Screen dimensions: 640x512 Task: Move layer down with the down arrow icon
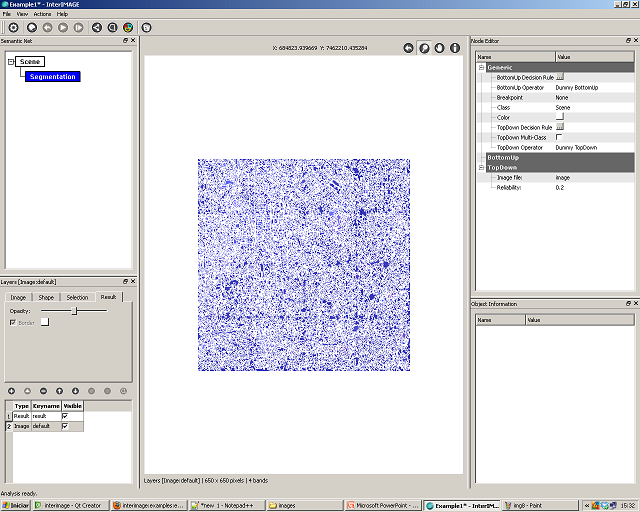click(75, 390)
